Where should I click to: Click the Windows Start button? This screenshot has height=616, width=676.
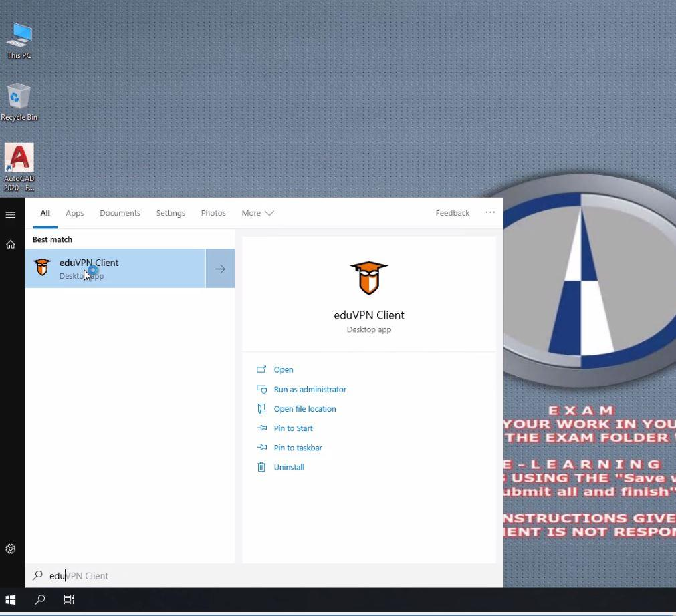[11, 600]
